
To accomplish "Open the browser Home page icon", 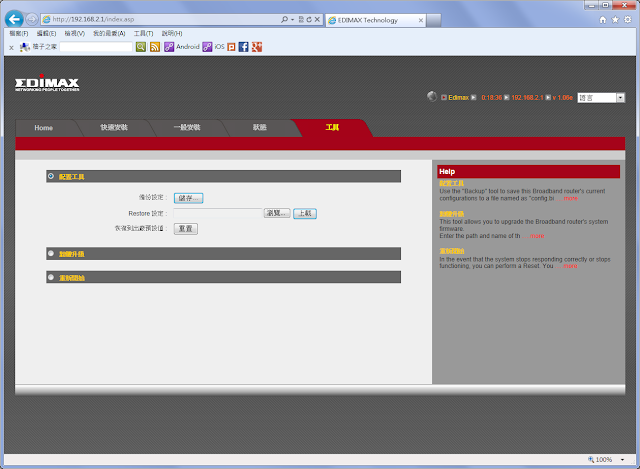I will pos(602,20).
